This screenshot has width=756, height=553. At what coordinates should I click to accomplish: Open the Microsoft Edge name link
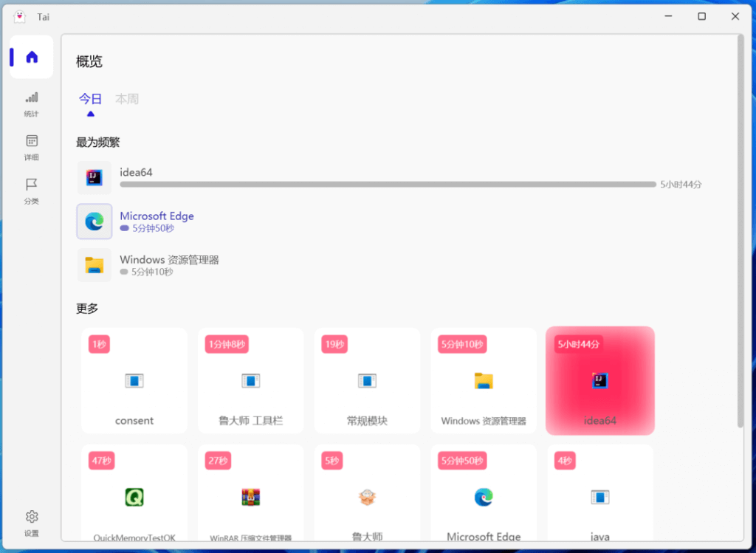click(157, 216)
